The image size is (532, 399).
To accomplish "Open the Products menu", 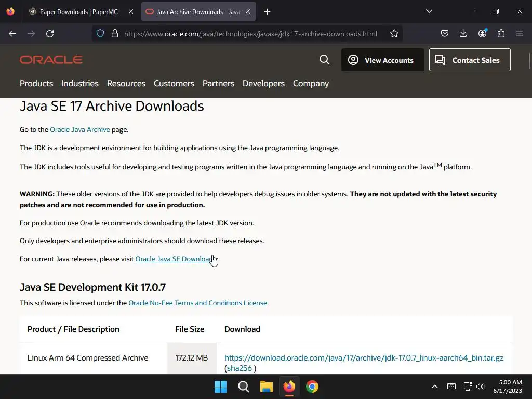I will [36, 84].
